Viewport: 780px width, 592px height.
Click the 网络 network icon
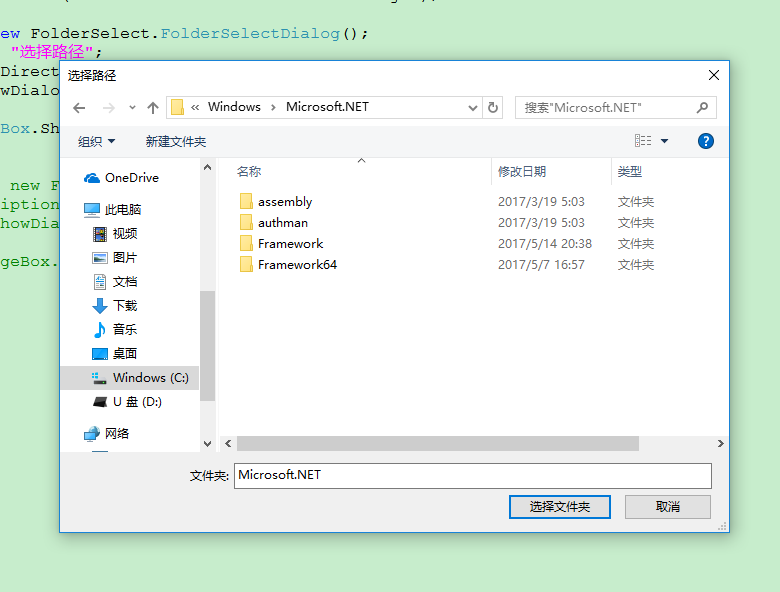pos(92,434)
